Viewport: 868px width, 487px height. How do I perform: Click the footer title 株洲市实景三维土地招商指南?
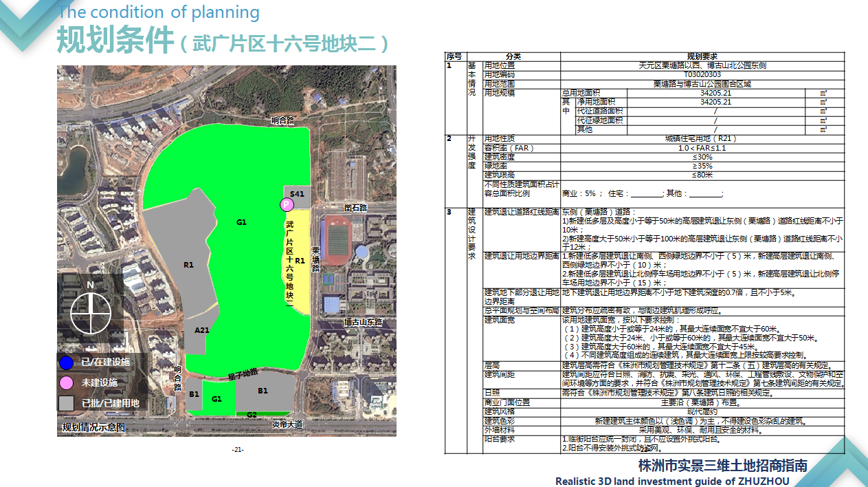click(x=722, y=466)
